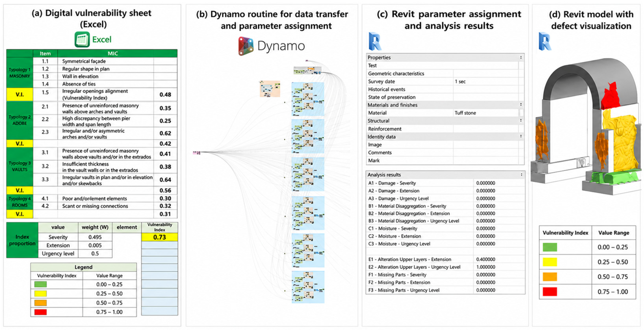Image resolution: width=644 pixels, height=330 pixels.
Task: Collapse the Analysis results section
Action: click(521, 175)
